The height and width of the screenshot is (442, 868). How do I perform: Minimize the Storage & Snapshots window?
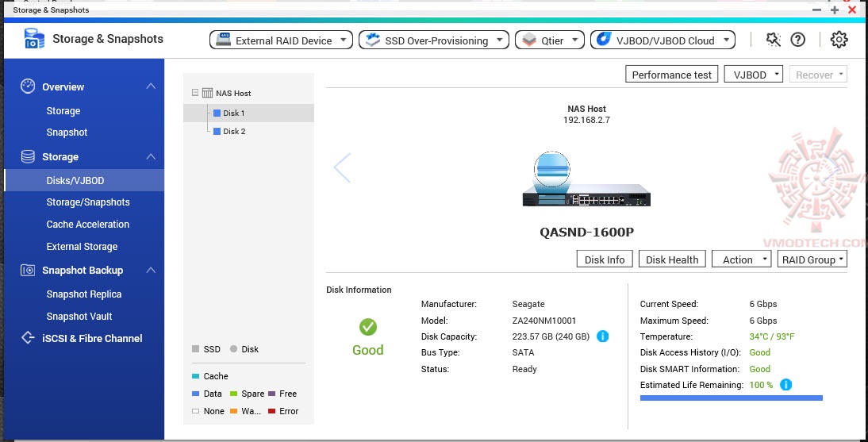[816, 10]
